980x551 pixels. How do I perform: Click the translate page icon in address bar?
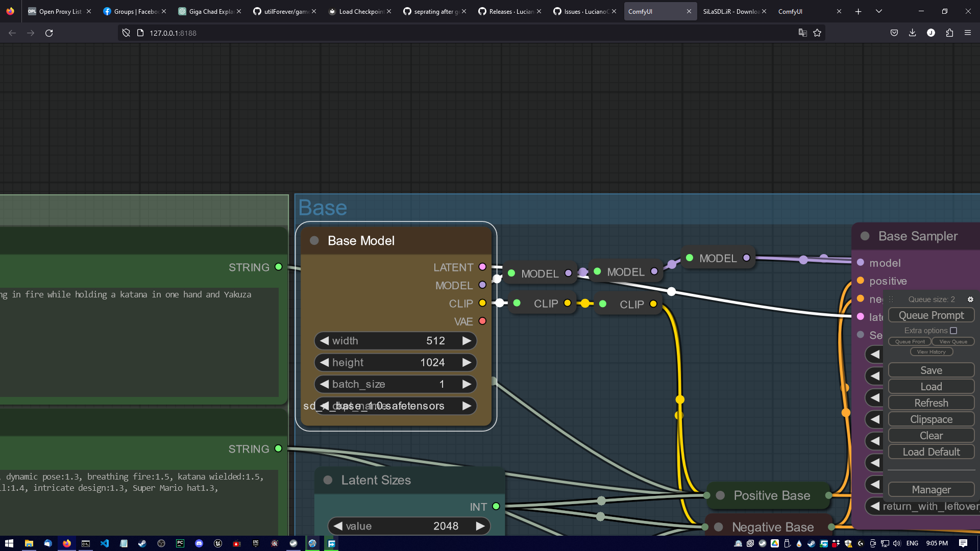coord(803,33)
